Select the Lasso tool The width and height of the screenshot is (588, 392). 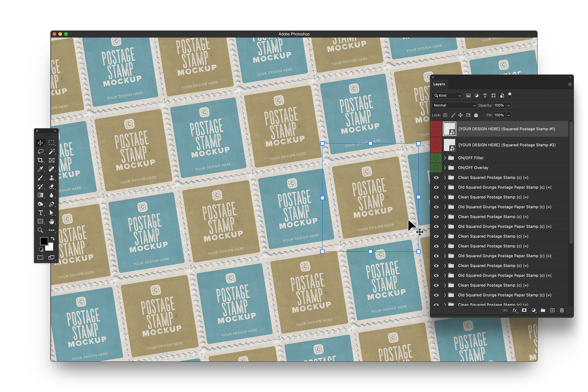[40, 151]
